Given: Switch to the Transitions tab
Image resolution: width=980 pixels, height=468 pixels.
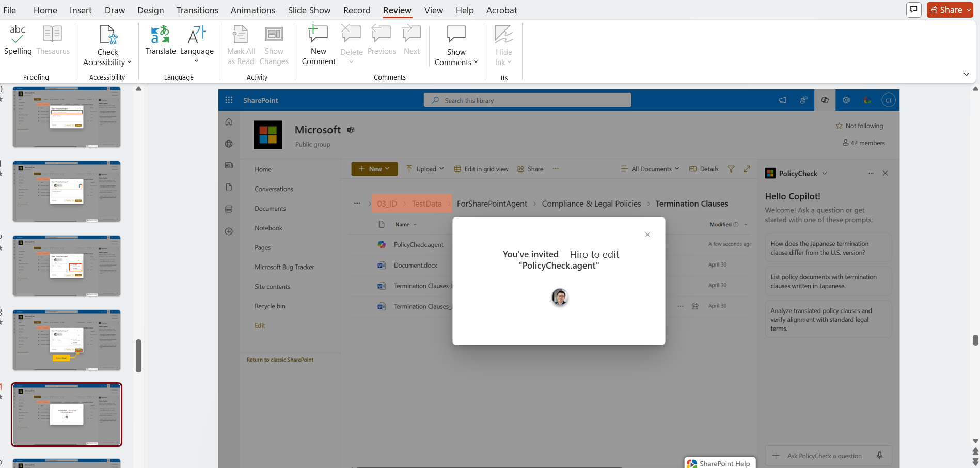Looking at the screenshot, I should pos(197,10).
